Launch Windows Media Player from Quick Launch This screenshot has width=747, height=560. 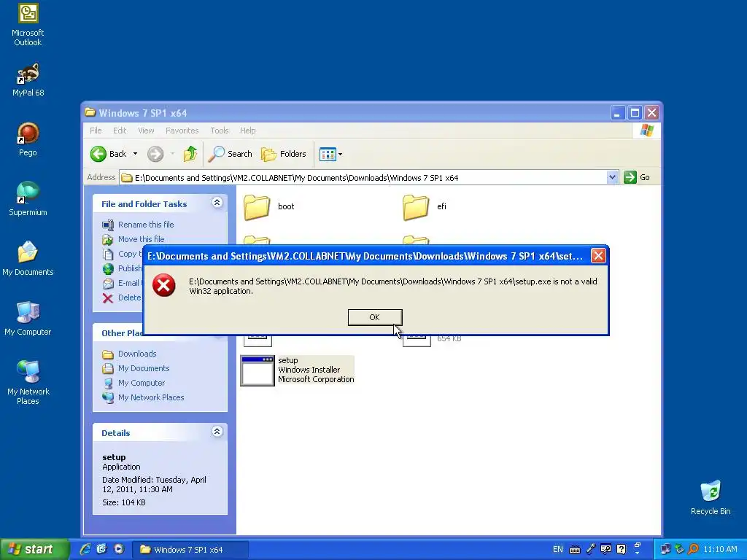tap(119, 549)
